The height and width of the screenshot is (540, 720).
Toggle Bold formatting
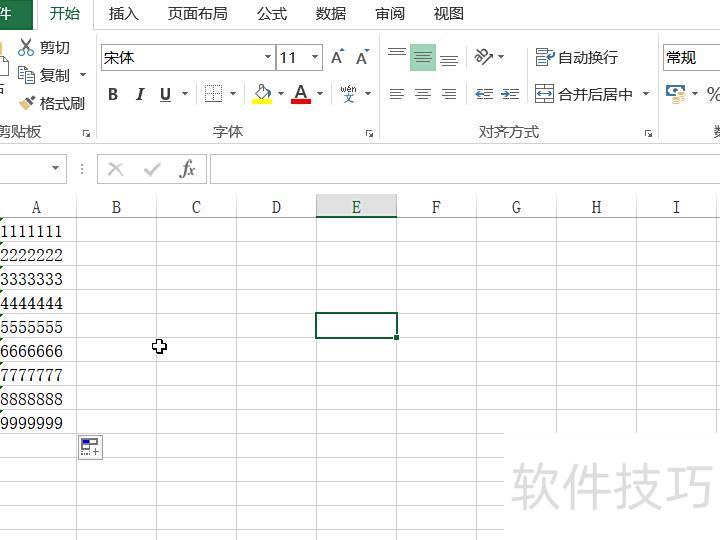[113, 94]
